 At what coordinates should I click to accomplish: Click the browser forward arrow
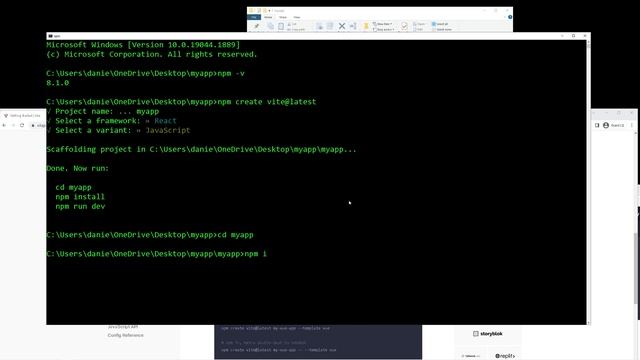point(13,125)
